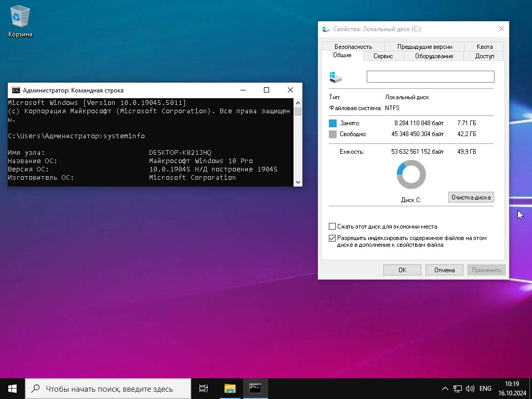Viewport: 532px width, 399px height.
Task: Select the Command Prompt taskbar icon
Action: (255, 389)
